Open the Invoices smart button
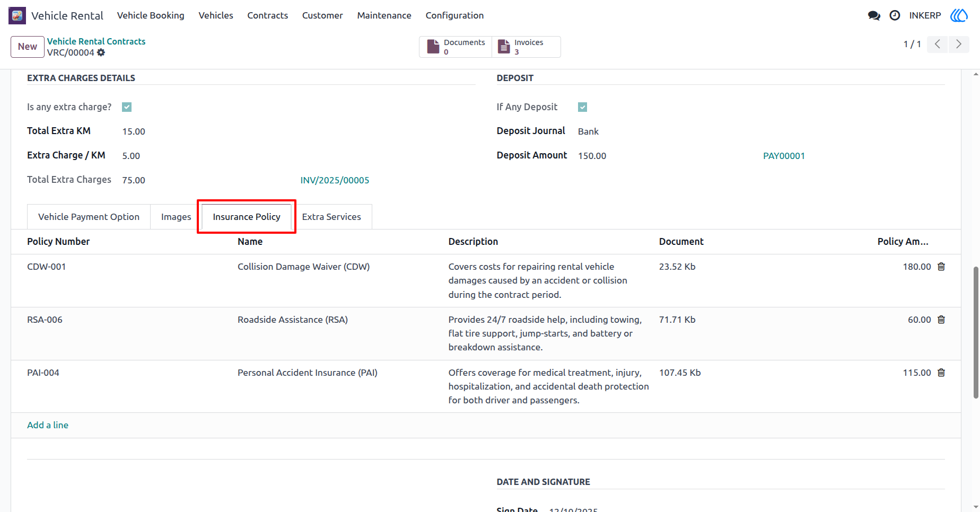Image resolution: width=980 pixels, height=512 pixels. click(526, 47)
